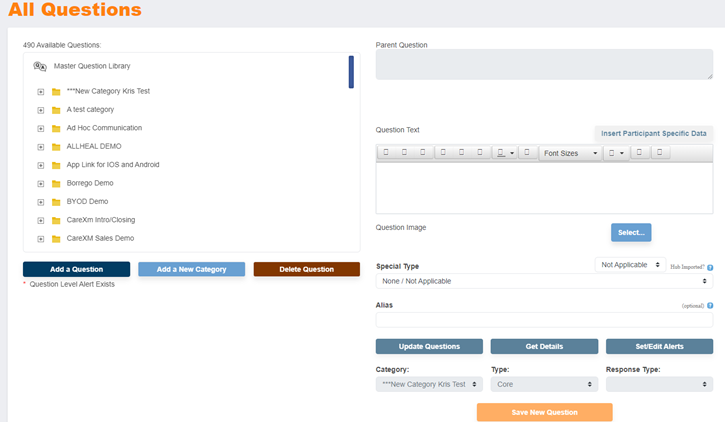The height and width of the screenshot is (422, 725).
Task: Open the Response Type dropdown
Action: pos(659,384)
